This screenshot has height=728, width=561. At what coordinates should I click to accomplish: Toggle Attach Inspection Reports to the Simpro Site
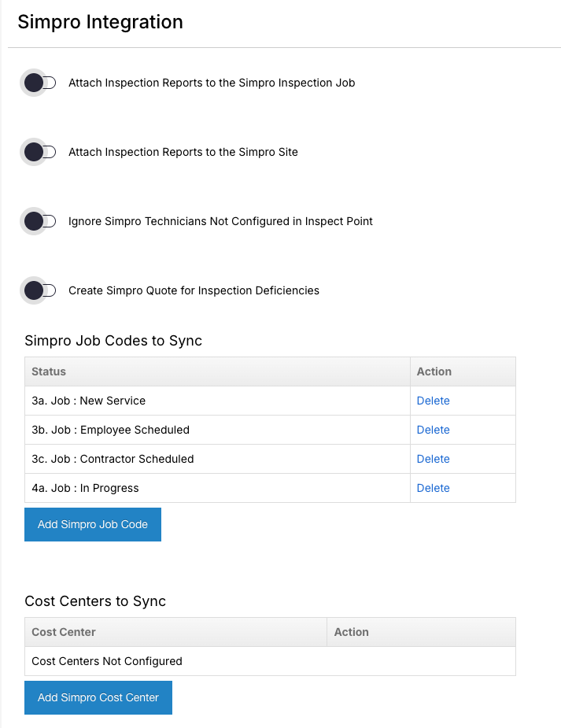click(x=39, y=152)
